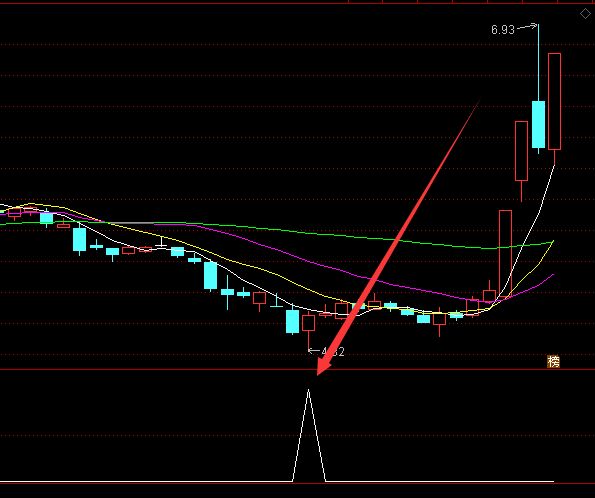Click the red divider between price and indicator panes
This screenshot has width=595, height=498.
click(x=298, y=369)
